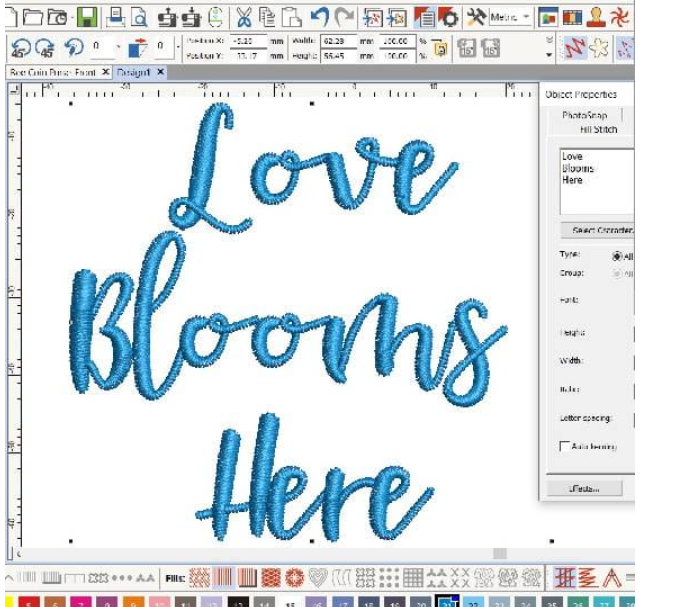The height and width of the screenshot is (607, 687).
Task: Click the blue Undo arrow icon
Action: click(x=320, y=16)
